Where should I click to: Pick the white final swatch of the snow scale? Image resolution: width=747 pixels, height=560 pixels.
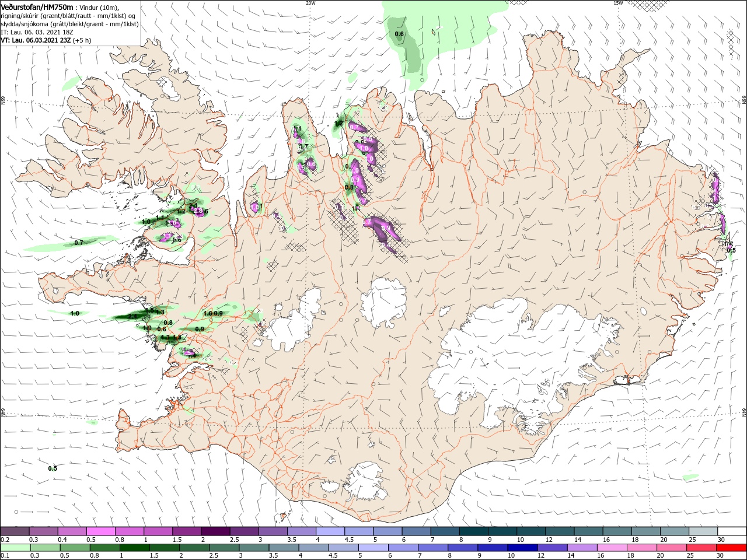coord(732,531)
